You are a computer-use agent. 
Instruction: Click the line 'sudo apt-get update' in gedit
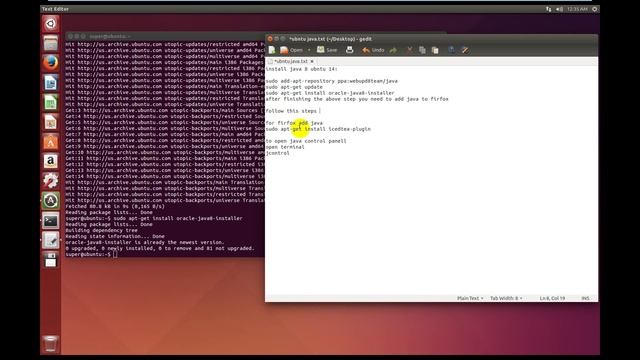294,87
